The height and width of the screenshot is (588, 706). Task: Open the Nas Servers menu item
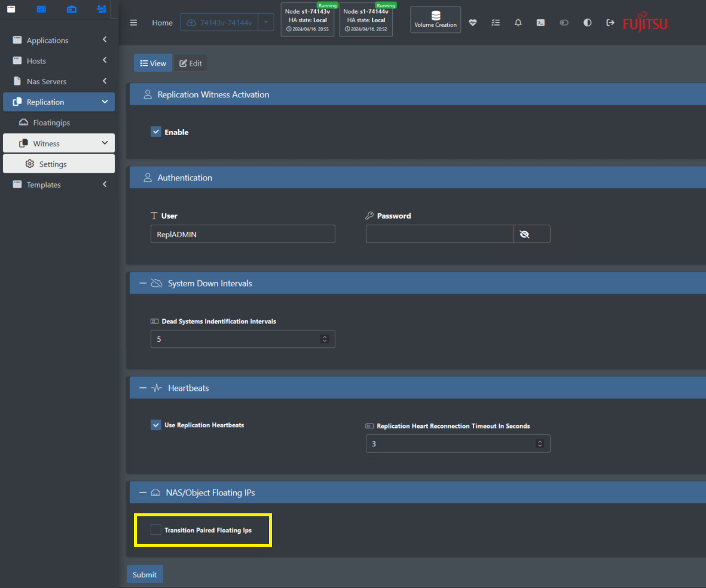(59, 81)
